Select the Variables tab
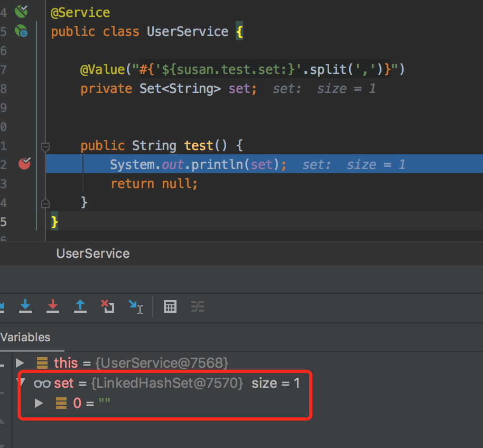 pyautogui.click(x=26, y=337)
